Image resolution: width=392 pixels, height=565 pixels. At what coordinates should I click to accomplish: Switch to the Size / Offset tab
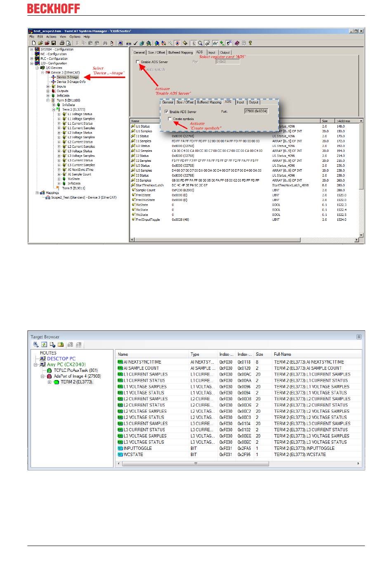156,53
